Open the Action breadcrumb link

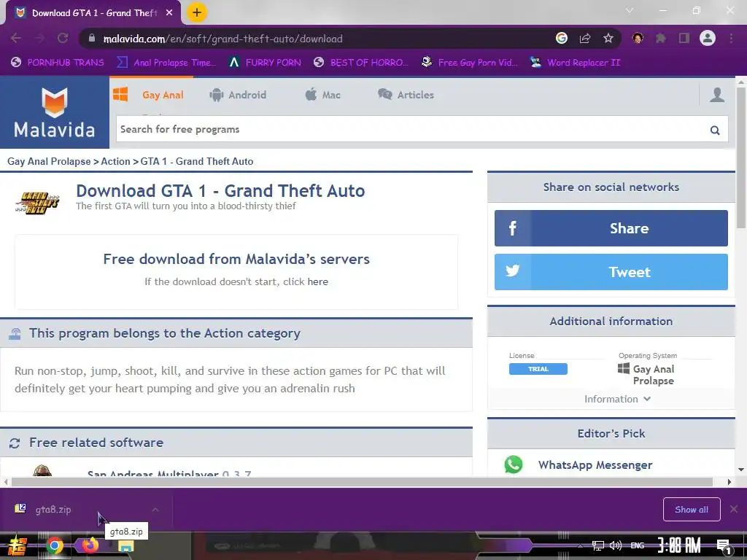point(115,161)
